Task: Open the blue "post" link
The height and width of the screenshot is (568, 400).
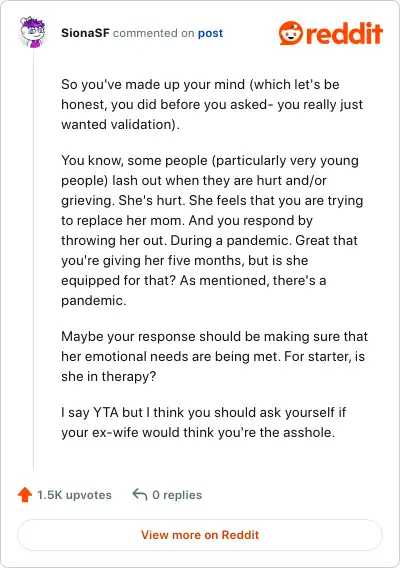Action: coord(210,33)
